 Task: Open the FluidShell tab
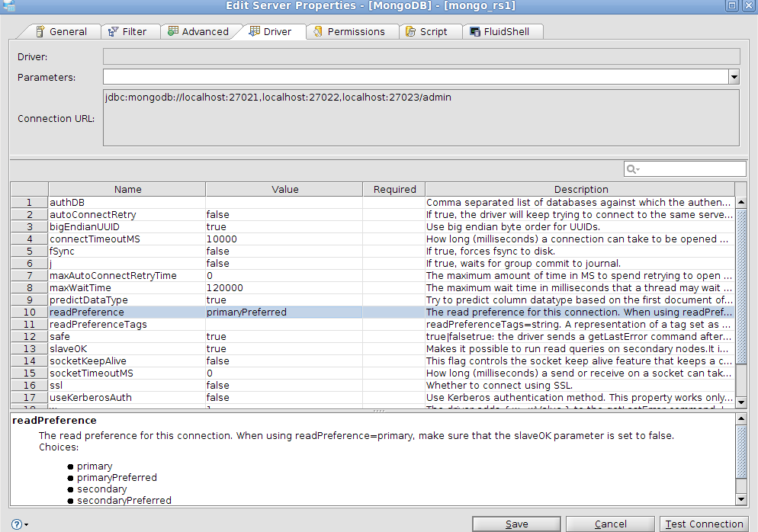503,32
